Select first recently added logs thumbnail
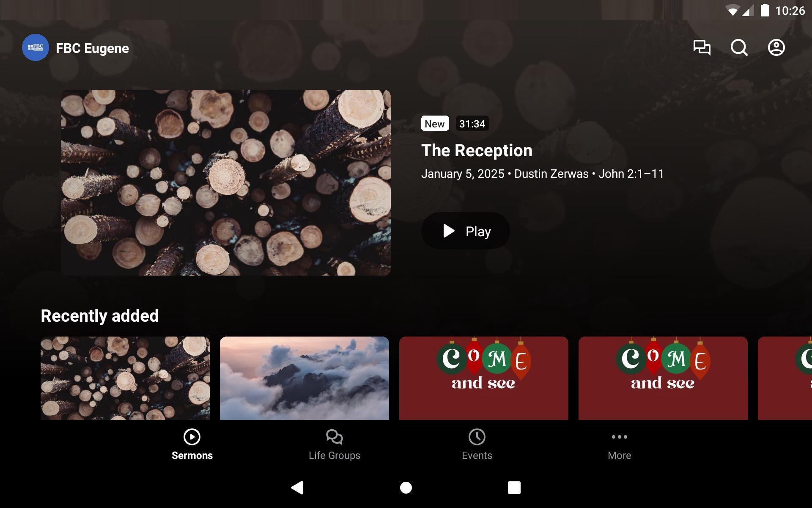812x508 pixels. tap(125, 378)
